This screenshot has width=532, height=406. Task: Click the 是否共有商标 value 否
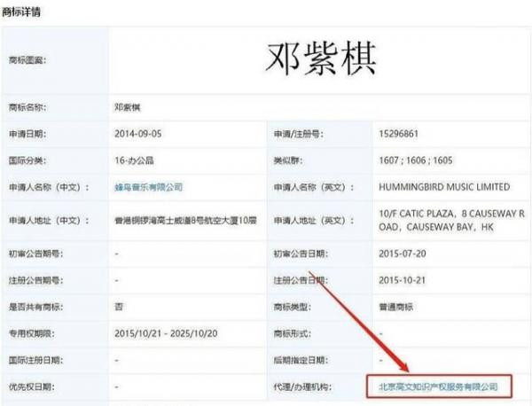118,307
